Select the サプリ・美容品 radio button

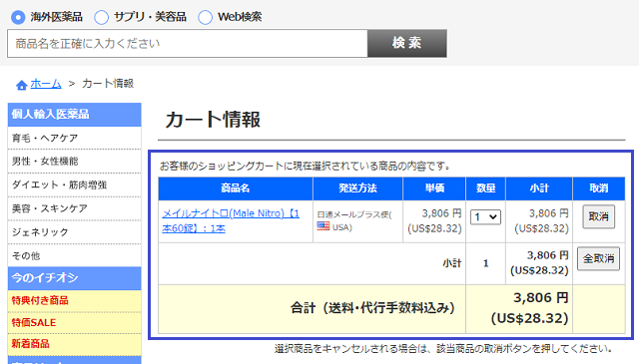pos(102,17)
